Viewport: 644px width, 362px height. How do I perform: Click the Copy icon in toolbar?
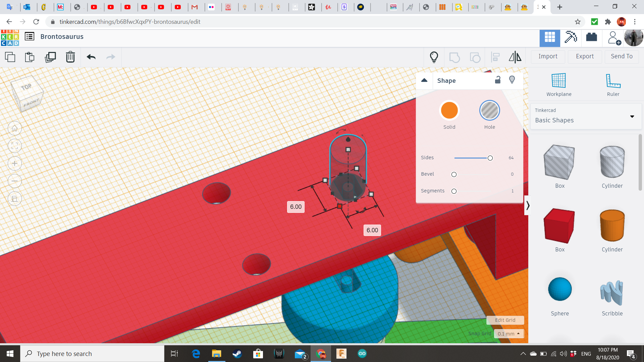10,57
